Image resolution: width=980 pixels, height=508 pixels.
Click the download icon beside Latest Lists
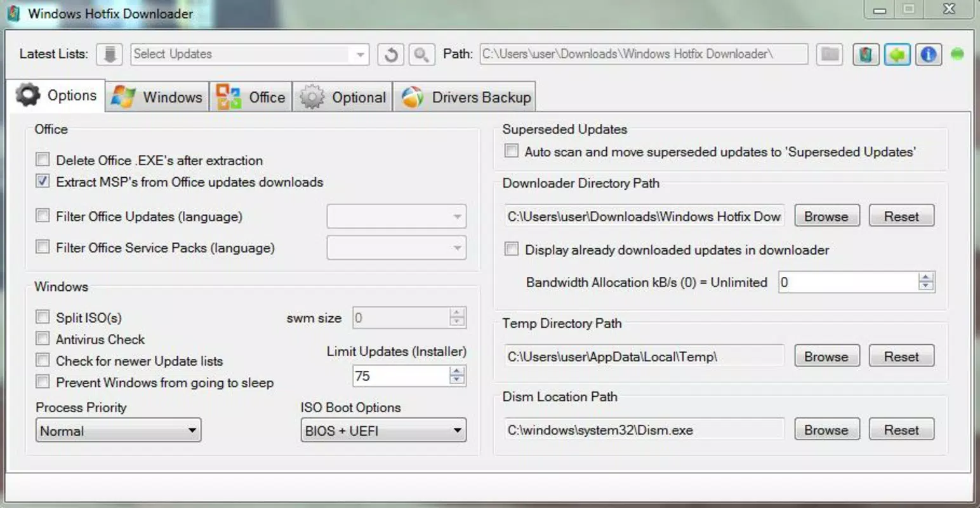pos(109,55)
